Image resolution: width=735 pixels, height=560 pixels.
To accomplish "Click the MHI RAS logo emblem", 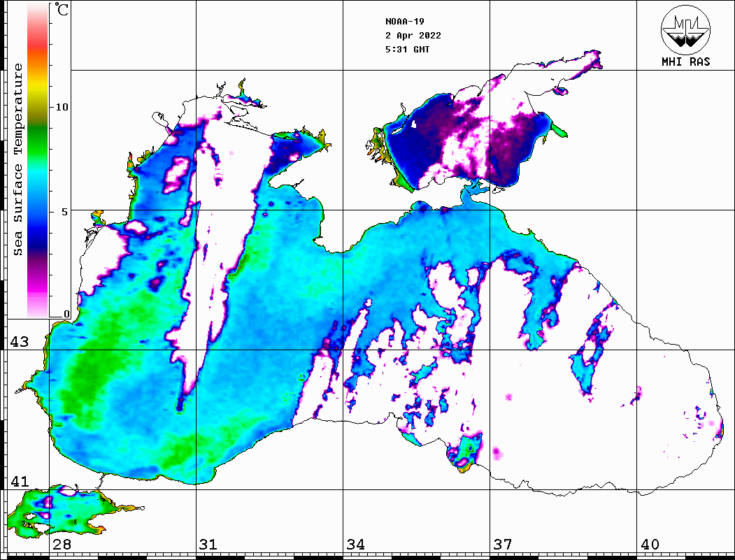I will tap(686, 29).
